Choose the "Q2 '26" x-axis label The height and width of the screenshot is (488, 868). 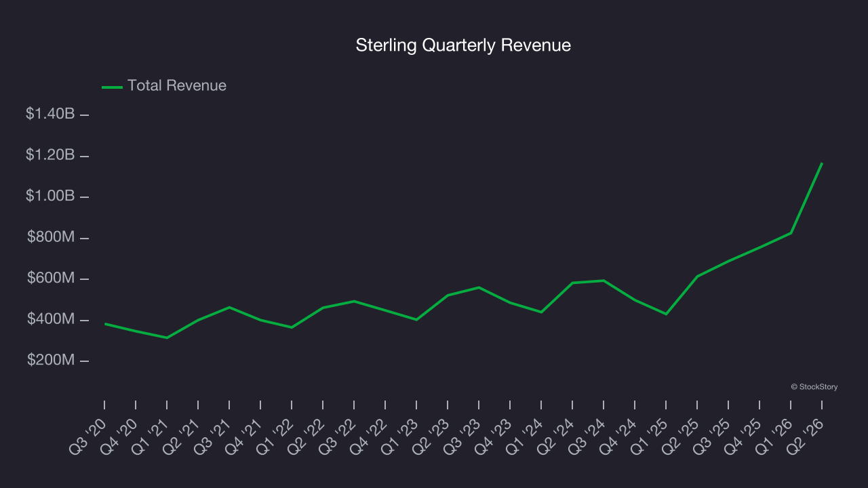806,436
